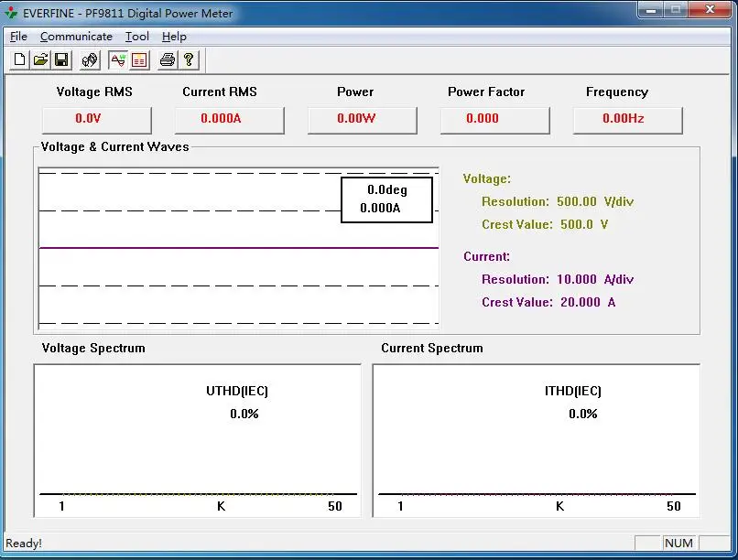Screen dimensions: 738x560
Task: Click the K axis label in Current Spectrum
Action: pos(559,506)
